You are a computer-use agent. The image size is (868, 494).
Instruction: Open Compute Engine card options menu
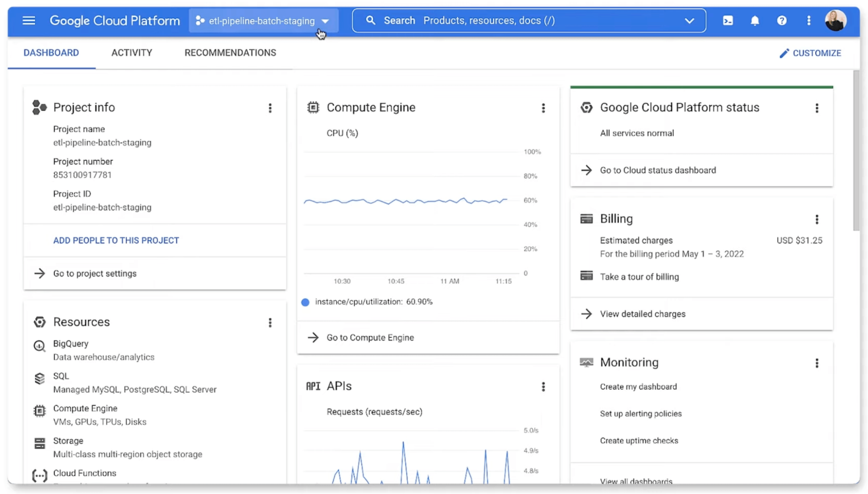[x=543, y=108]
